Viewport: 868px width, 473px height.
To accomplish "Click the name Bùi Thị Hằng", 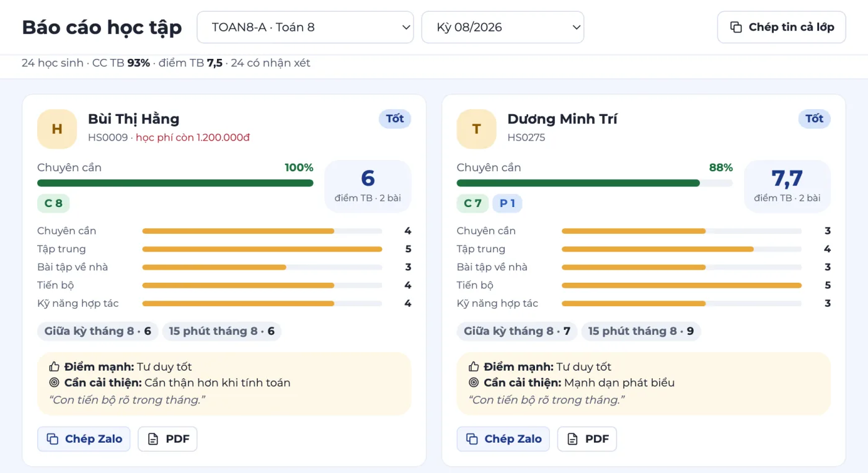I will pos(134,119).
